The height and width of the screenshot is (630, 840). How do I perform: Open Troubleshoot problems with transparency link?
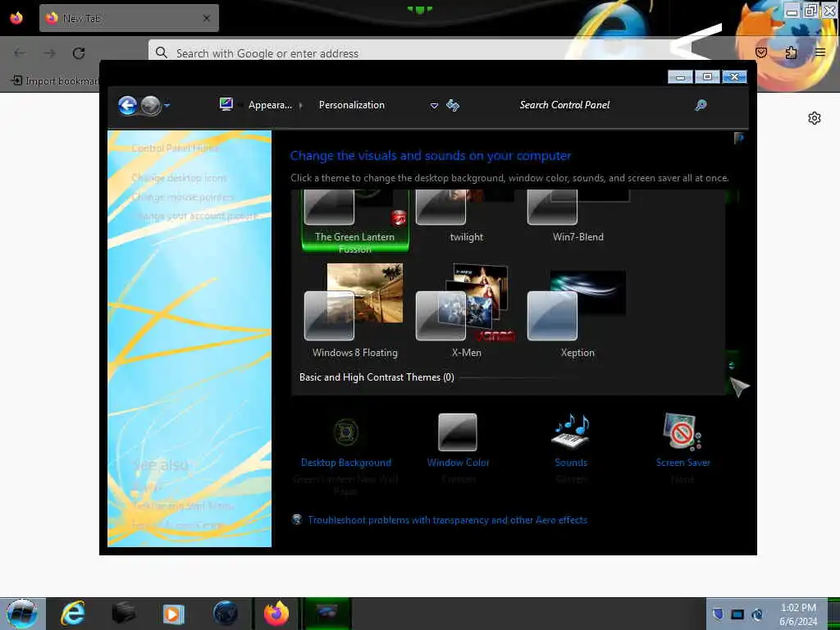[x=447, y=519]
